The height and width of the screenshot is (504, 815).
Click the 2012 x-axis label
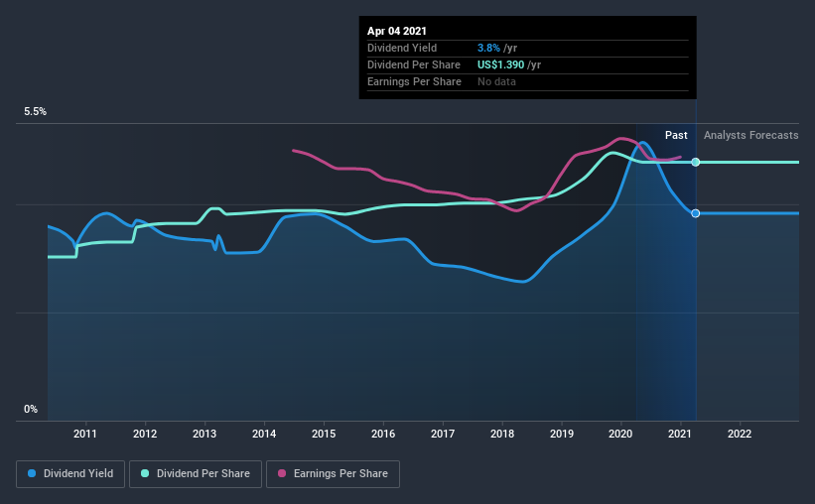(x=145, y=434)
